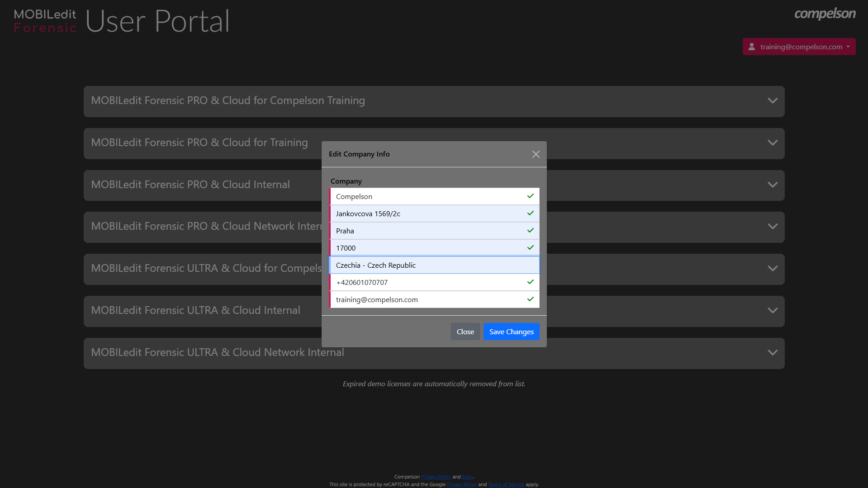
Task: Expand chevron for PRO & Cloud Internal
Action: click(x=773, y=185)
